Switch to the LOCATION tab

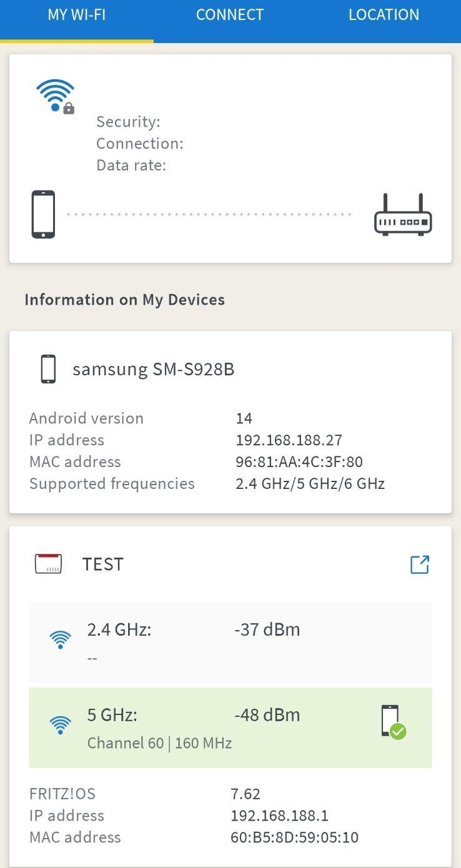(x=384, y=15)
